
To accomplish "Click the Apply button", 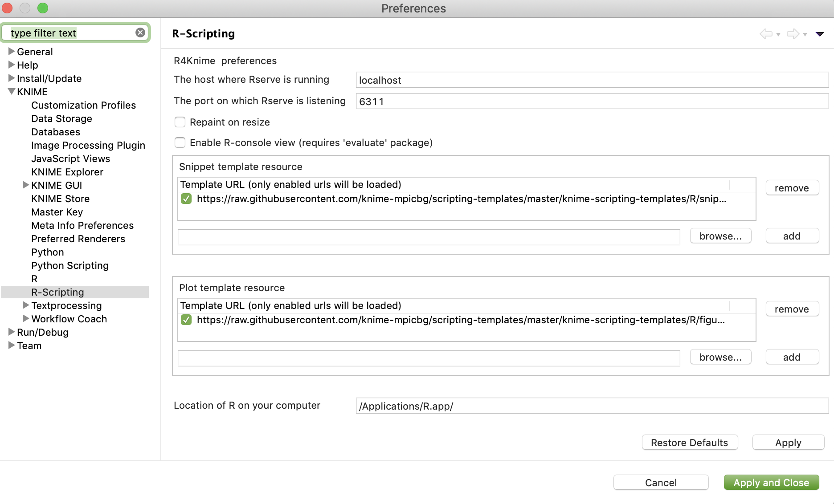I will (x=788, y=443).
